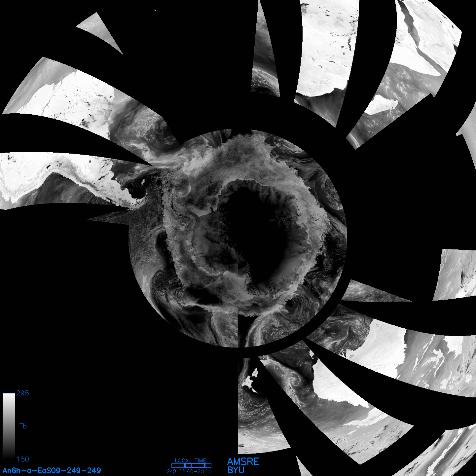476x476 pixels.
Task: Click the 'AMSRE' sensor label
Action: click(243, 461)
